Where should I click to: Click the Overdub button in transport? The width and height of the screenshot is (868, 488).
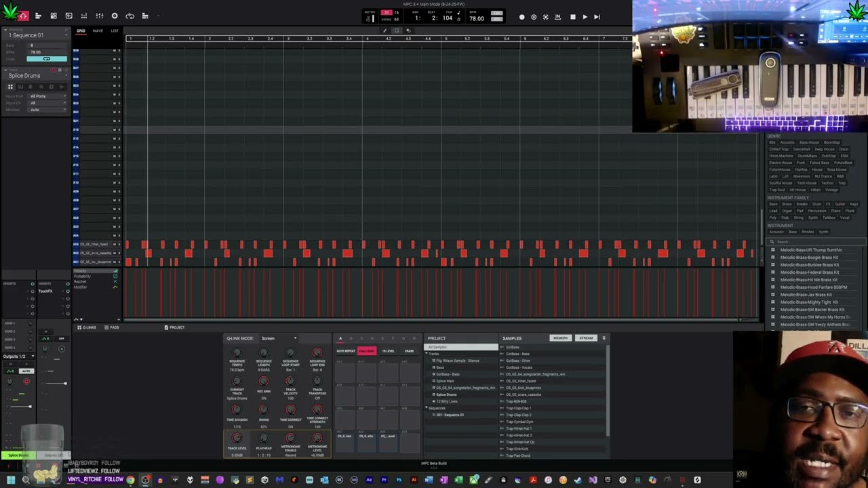point(534,17)
